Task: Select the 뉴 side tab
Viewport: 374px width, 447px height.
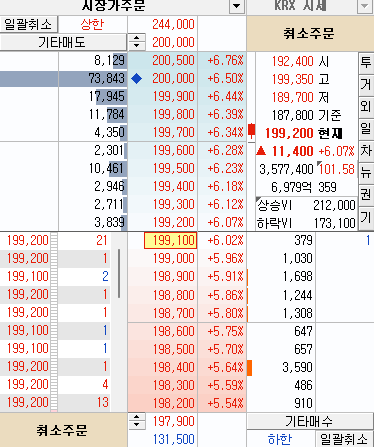Action: 366,173
